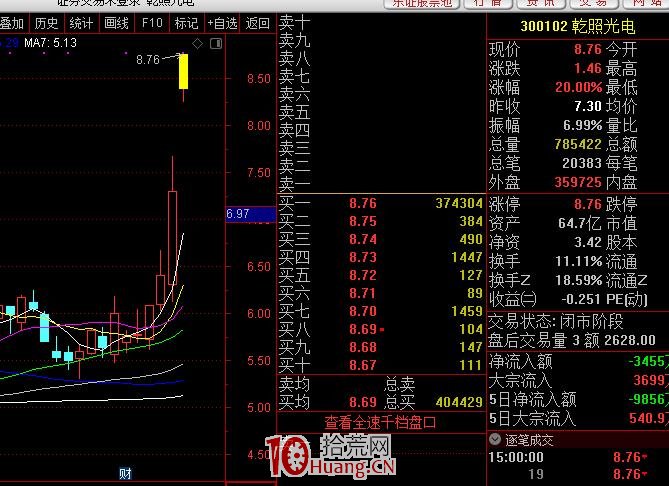The width and height of the screenshot is (669, 486).
Task: Open the 叠加 overlay toolbar button
Action: (12, 23)
